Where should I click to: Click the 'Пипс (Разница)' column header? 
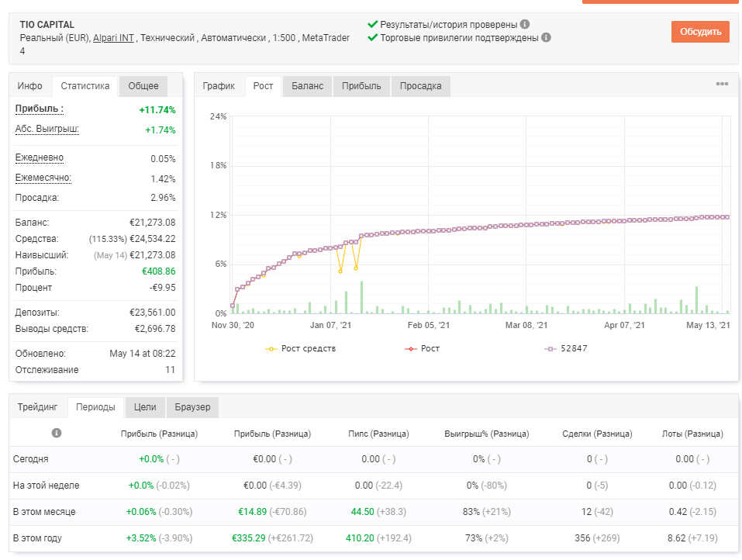(x=378, y=434)
